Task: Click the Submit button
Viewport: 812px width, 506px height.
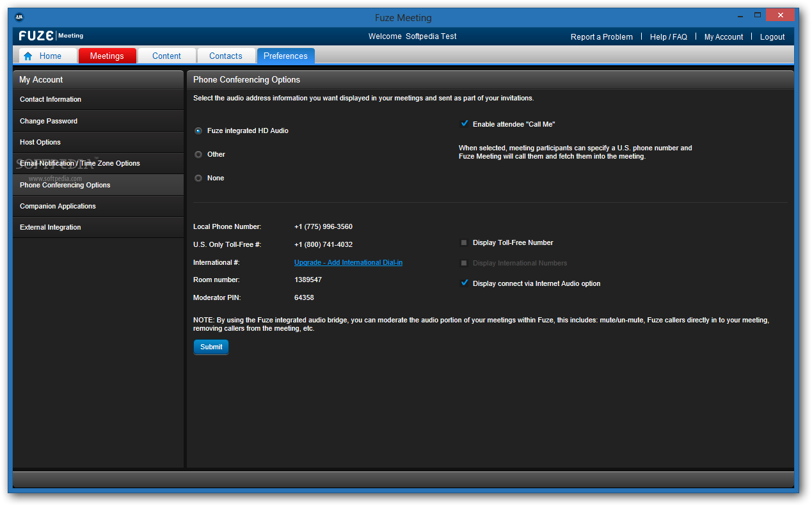Action: [x=211, y=347]
